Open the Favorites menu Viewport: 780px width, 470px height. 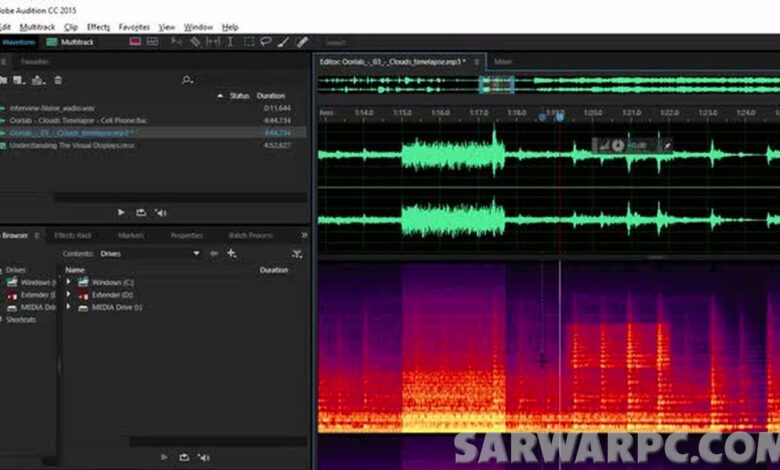pos(134,27)
